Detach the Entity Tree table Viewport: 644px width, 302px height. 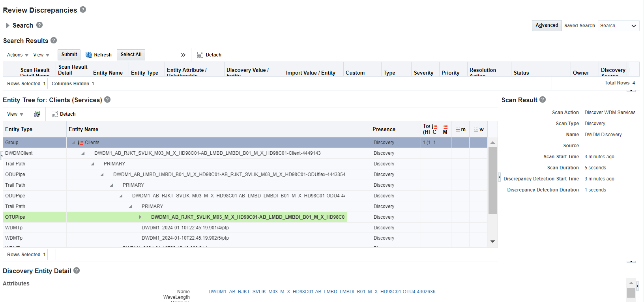[x=64, y=114]
